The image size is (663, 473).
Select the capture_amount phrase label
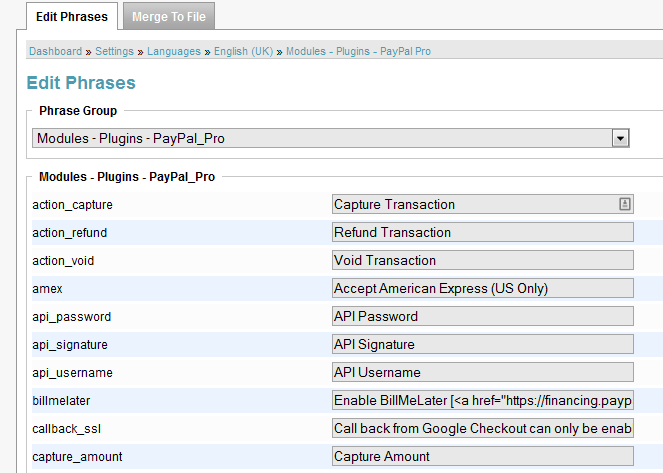[x=77, y=457]
